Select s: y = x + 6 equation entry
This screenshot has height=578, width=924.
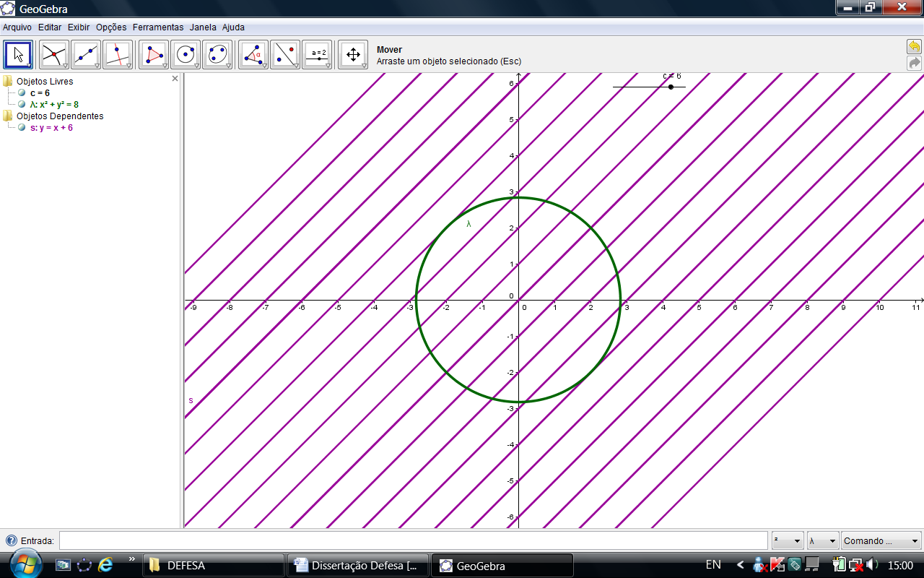51,128
